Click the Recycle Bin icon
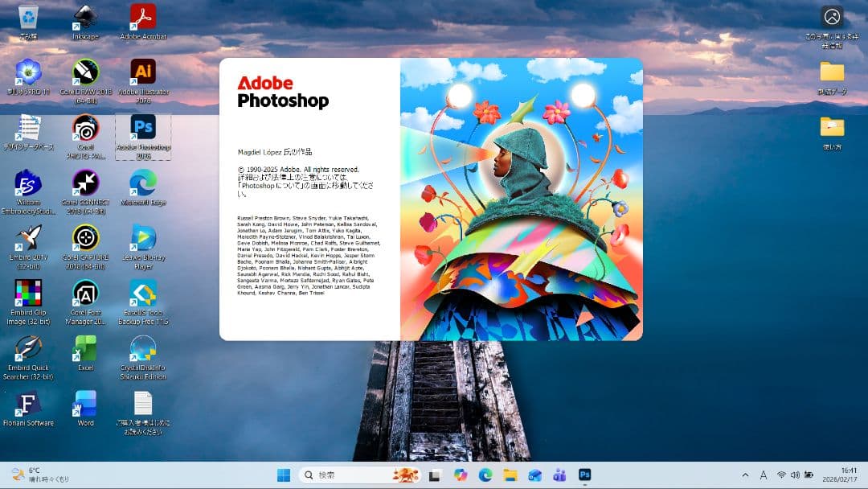The width and height of the screenshot is (868, 489). pos(28,17)
